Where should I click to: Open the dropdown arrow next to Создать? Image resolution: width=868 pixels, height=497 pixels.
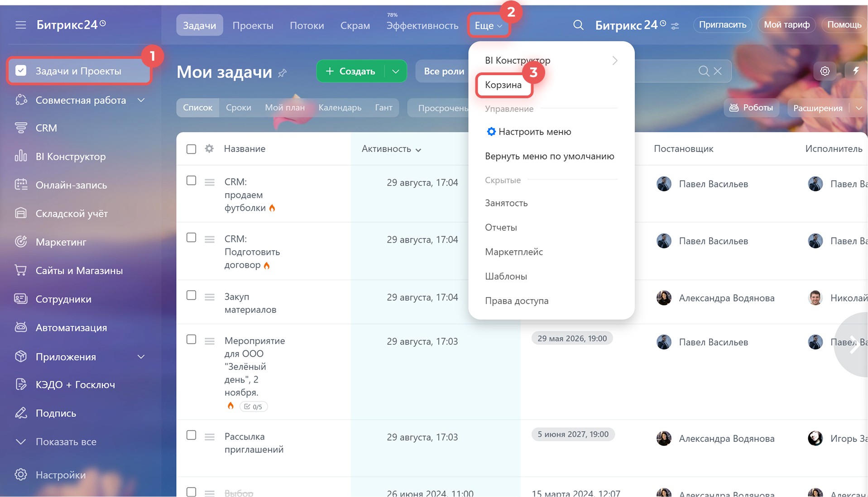396,71
